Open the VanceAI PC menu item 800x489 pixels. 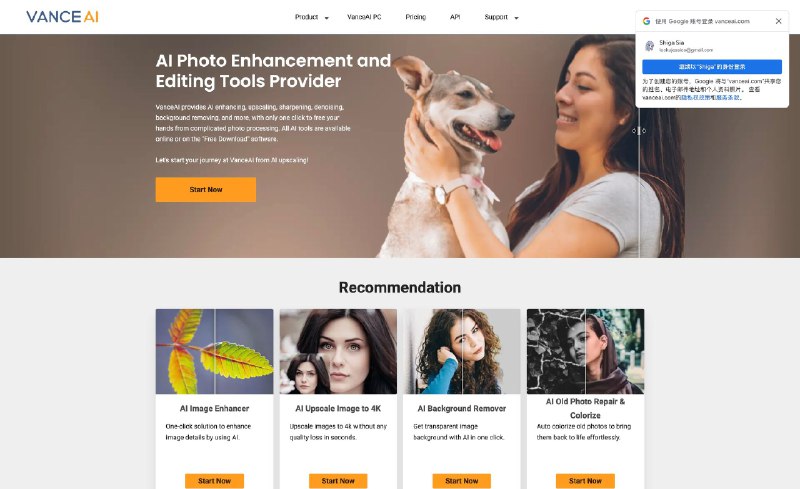click(364, 17)
